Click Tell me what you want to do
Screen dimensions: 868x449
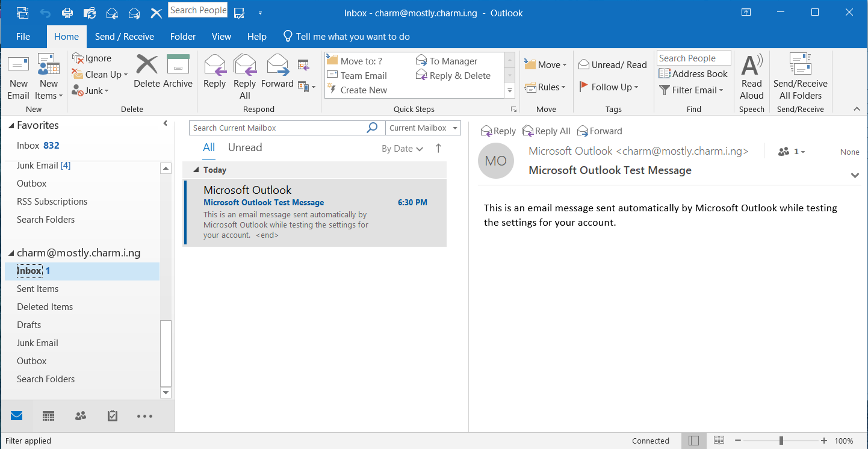coord(346,36)
